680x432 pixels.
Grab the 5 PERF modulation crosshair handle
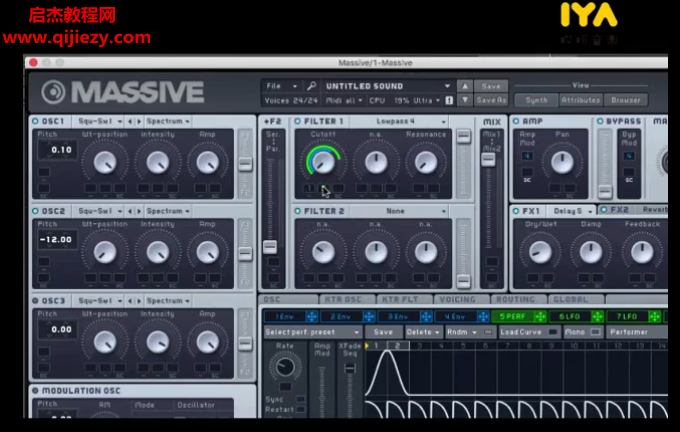click(540, 317)
